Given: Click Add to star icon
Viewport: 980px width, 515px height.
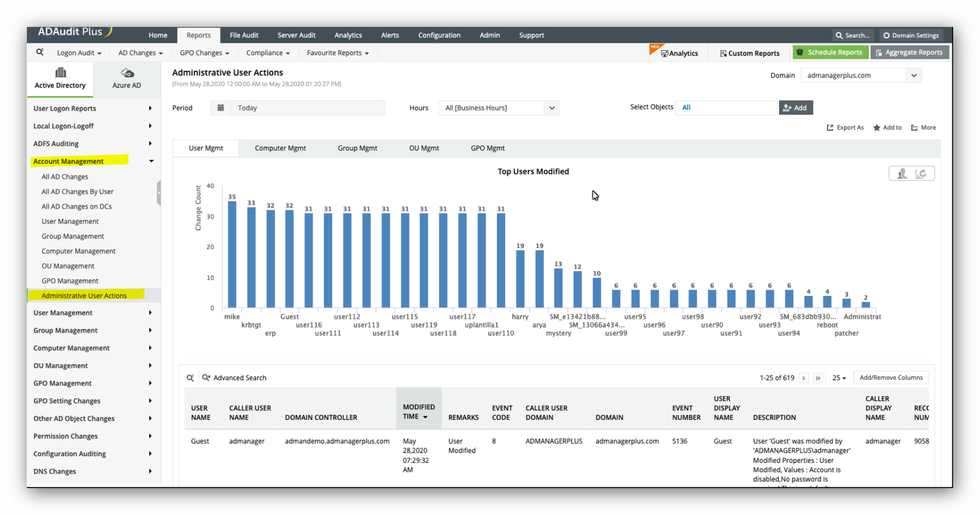Looking at the screenshot, I should pyautogui.click(x=876, y=127).
